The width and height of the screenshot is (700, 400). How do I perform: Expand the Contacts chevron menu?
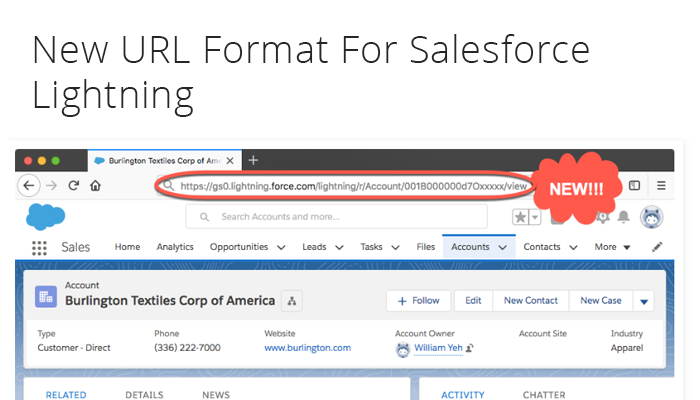[574, 247]
